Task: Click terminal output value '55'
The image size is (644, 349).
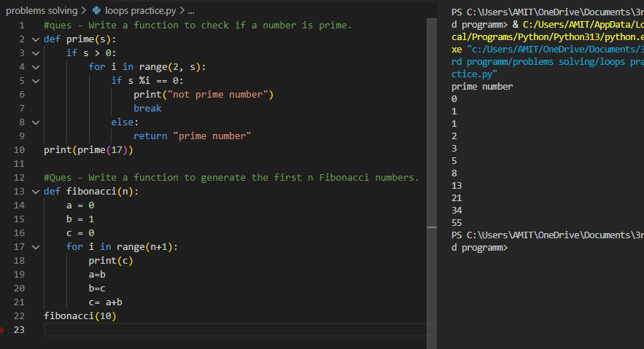Action: [x=457, y=223]
